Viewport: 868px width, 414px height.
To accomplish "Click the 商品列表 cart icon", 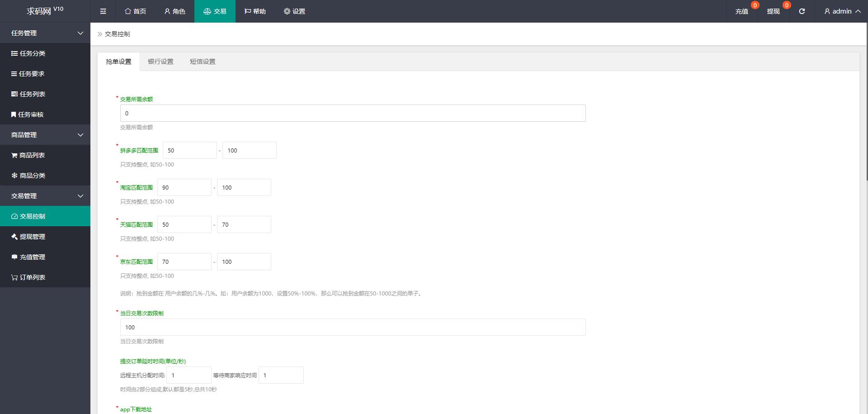I will point(14,155).
